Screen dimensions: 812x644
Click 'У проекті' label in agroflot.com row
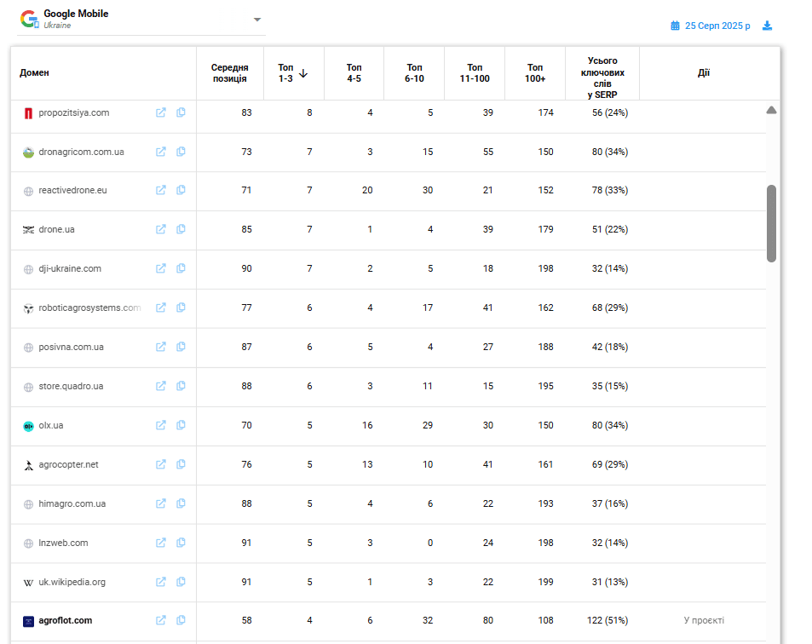coord(704,620)
